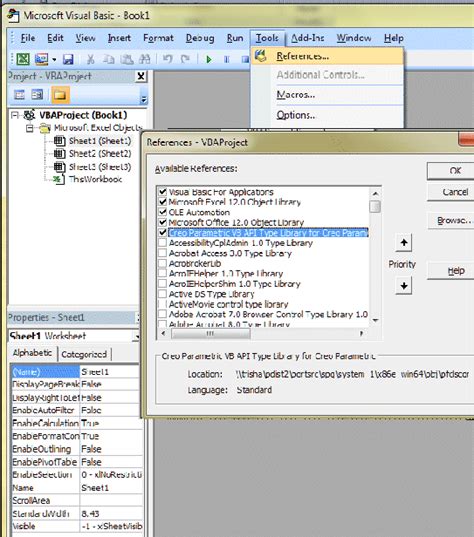The image size is (474, 537).
Task: Click the Redo toolbar icon
Action: [185, 59]
